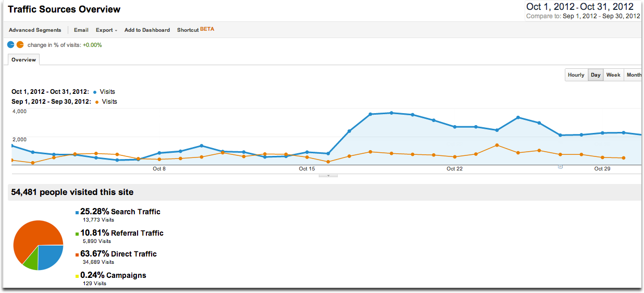Click green Referral Traffic legend square
Image resolution: width=644 pixels, height=293 pixels.
pos(77,234)
